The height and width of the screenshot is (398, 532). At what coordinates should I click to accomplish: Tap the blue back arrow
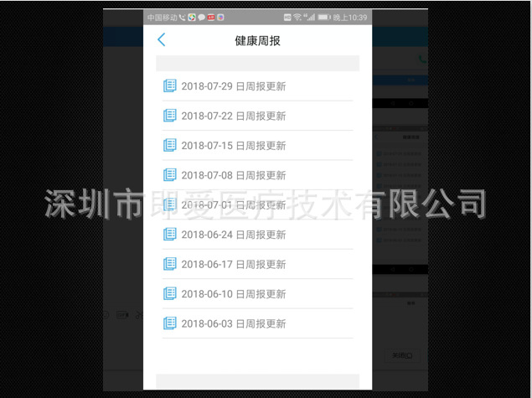point(162,39)
